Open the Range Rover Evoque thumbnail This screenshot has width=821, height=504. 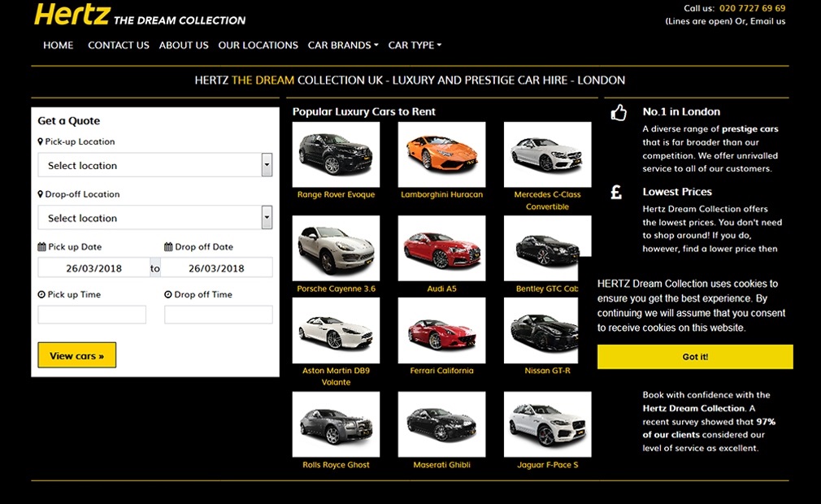tap(337, 154)
